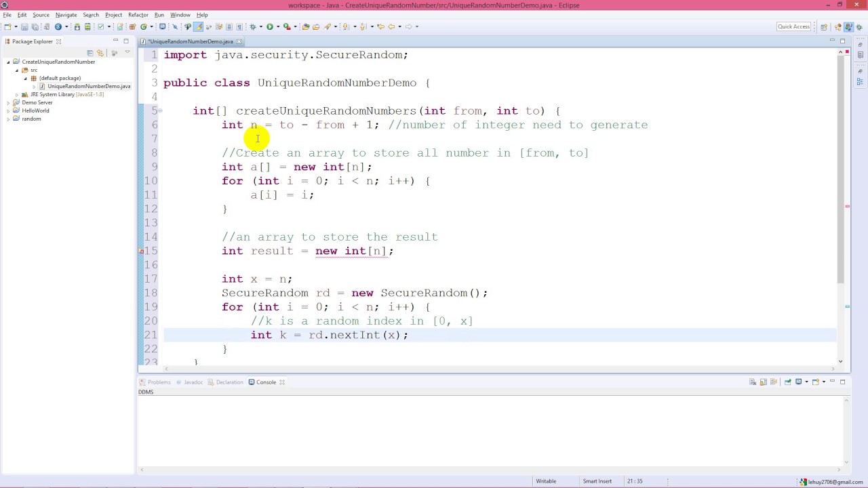Click the lehuy2706@gmail.com account status
Image resolution: width=868 pixels, height=488 pixels.
point(831,482)
